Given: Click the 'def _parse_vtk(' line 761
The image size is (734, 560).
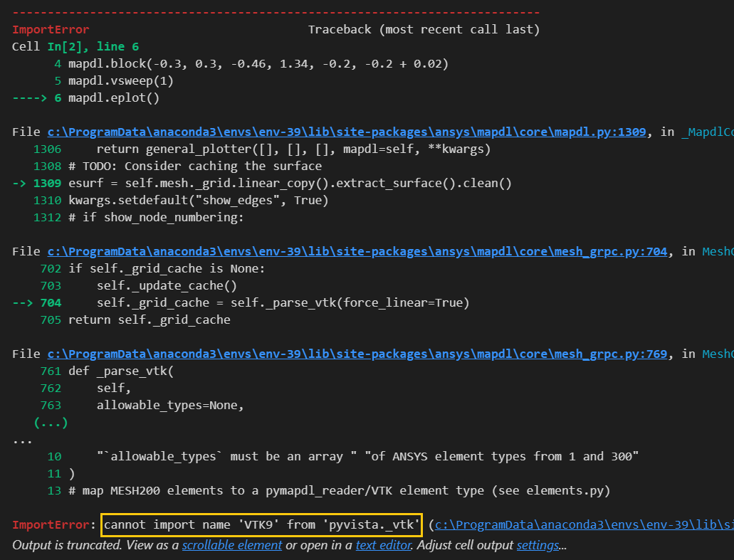Looking at the screenshot, I should [121, 371].
